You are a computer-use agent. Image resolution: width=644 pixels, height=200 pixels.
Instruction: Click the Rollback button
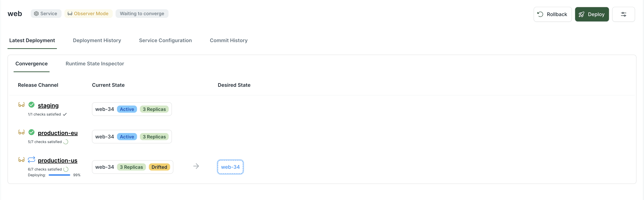pos(553,14)
